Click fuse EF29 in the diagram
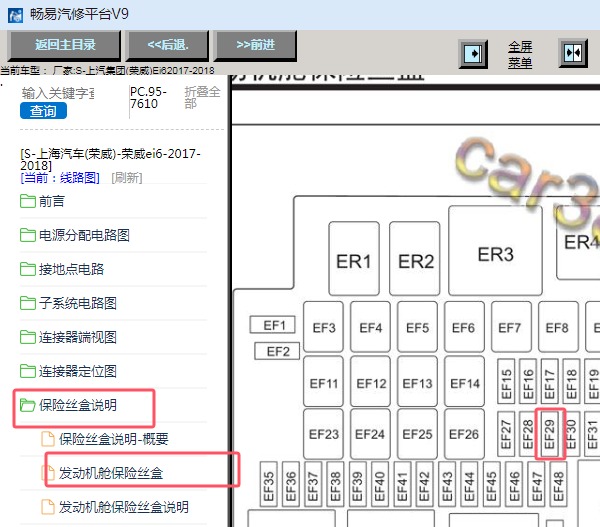Viewport: 600px width, 527px height. tap(549, 434)
